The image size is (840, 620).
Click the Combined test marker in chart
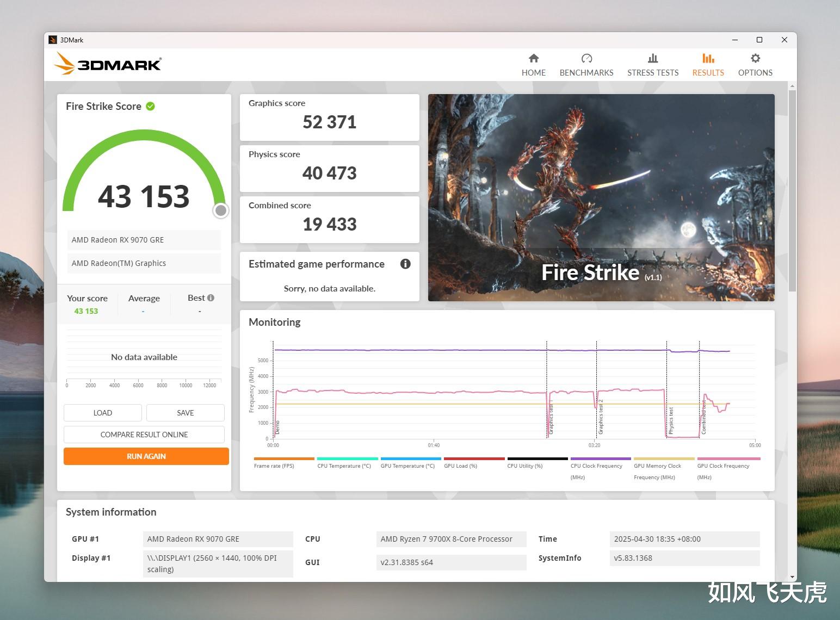point(703,418)
